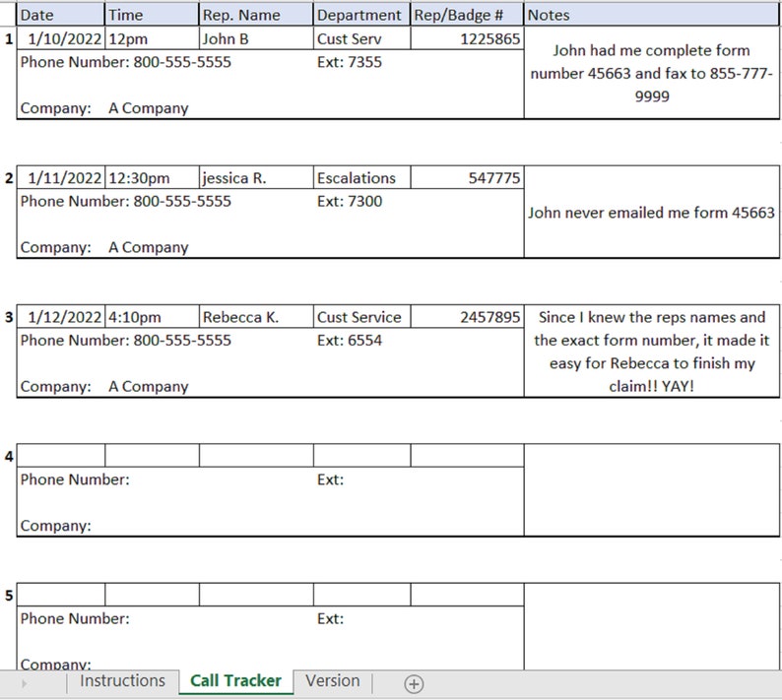Click note John never emailed me form
The width and height of the screenshot is (782, 700).
coord(652,212)
